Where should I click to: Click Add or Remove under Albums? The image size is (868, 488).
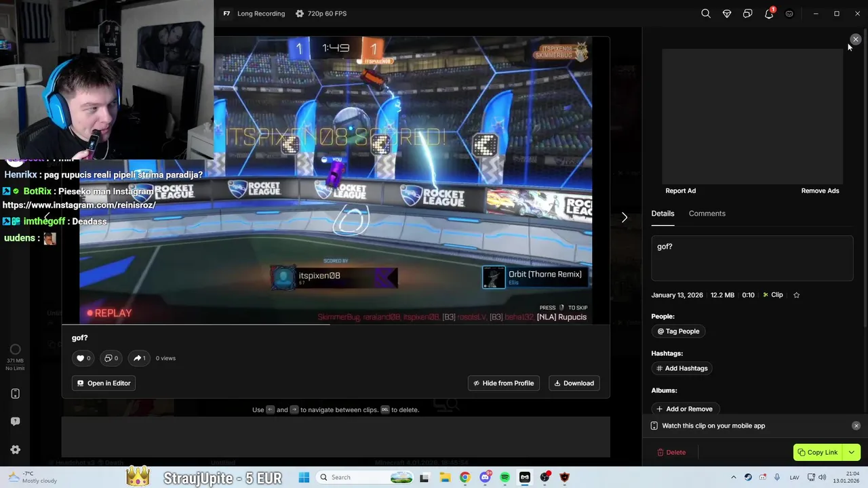point(685,409)
